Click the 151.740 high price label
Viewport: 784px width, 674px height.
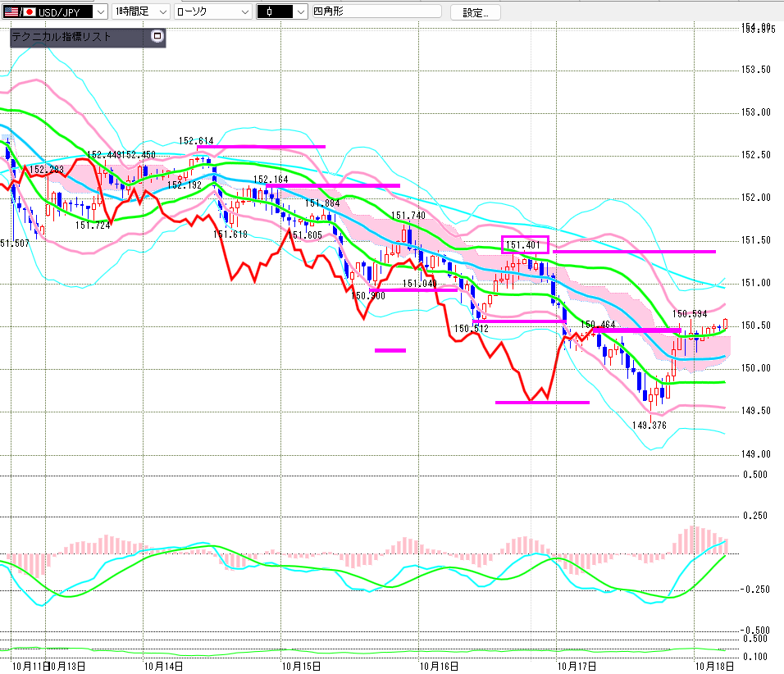408,216
